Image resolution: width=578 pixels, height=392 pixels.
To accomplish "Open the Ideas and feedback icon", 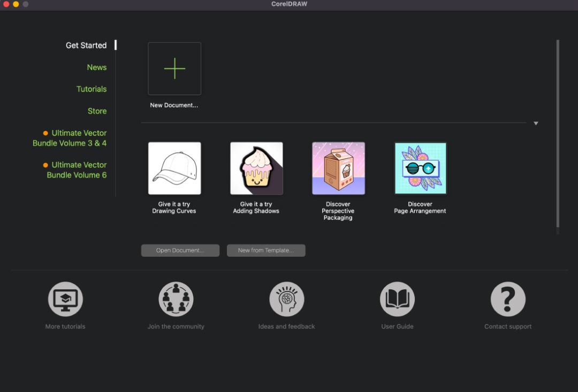I will [287, 299].
